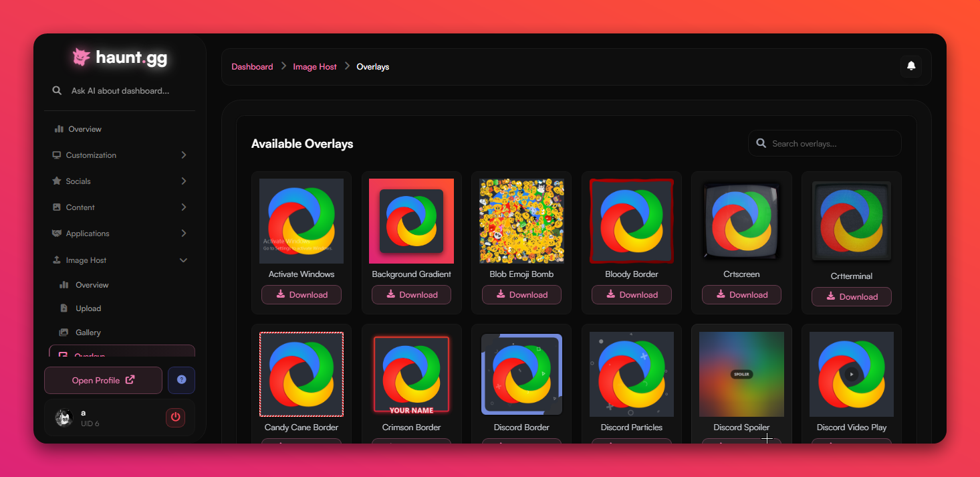
Task: Click the image icon beside Content
Action: [57, 207]
